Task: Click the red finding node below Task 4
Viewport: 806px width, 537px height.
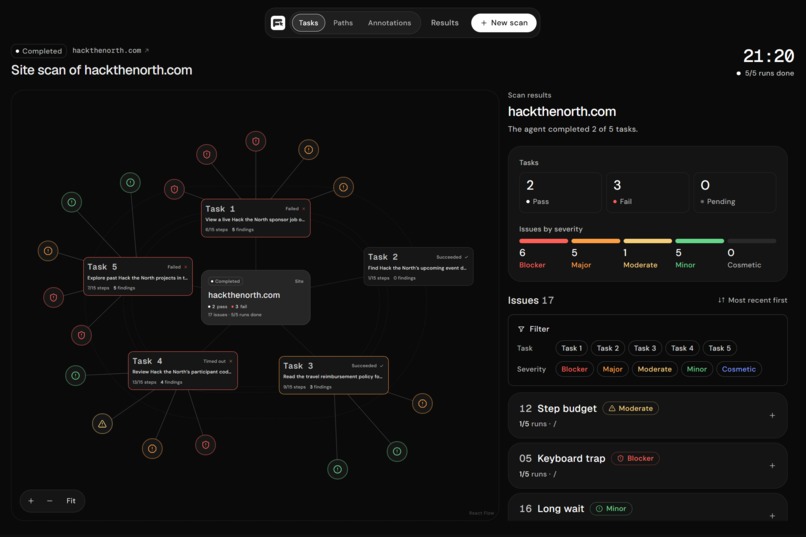Action: pyautogui.click(x=206, y=445)
